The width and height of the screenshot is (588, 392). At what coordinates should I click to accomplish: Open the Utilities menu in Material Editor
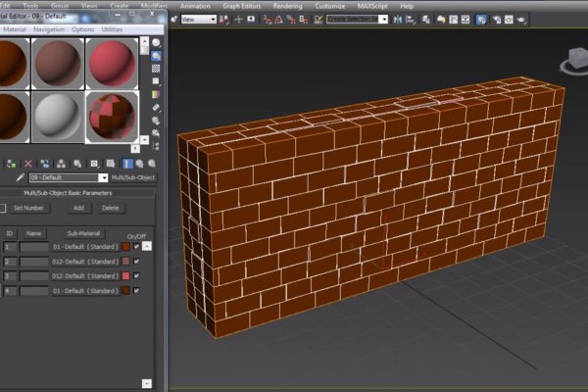(x=113, y=29)
